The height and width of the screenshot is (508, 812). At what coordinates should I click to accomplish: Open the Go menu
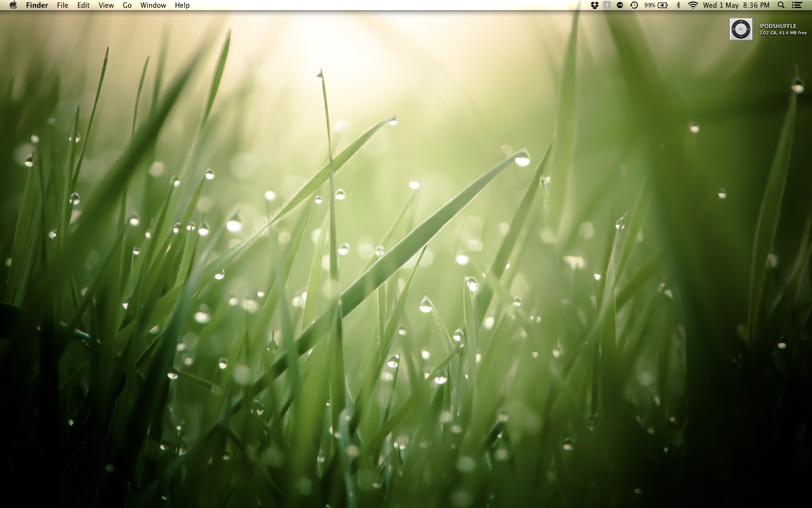127,5
